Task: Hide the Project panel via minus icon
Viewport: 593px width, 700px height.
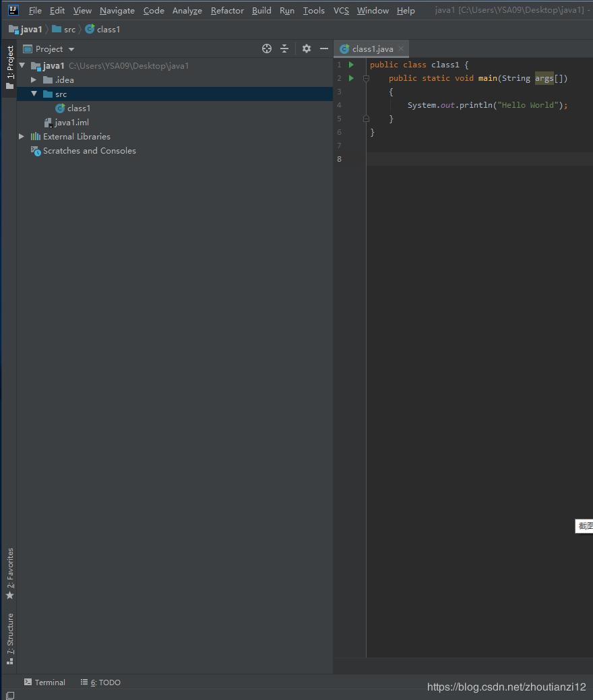Action: (x=324, y=49)
